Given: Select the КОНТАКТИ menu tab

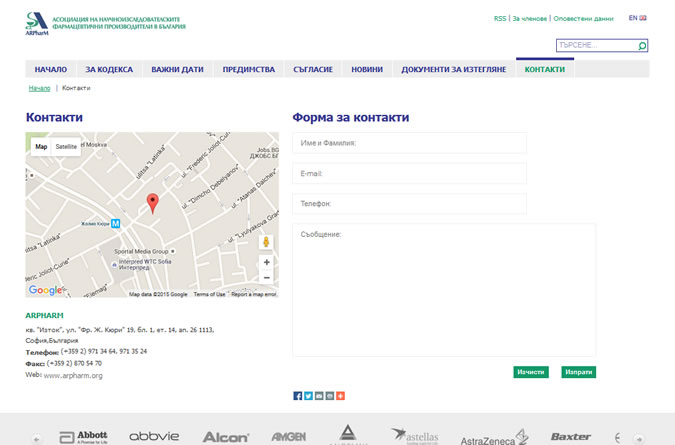Looking at the screenshot, I should (x=545, y=69).
